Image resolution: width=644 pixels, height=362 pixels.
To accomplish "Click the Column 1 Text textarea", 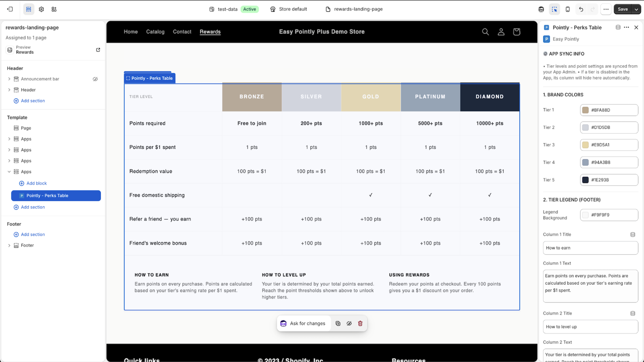I will tap(590, 286).
